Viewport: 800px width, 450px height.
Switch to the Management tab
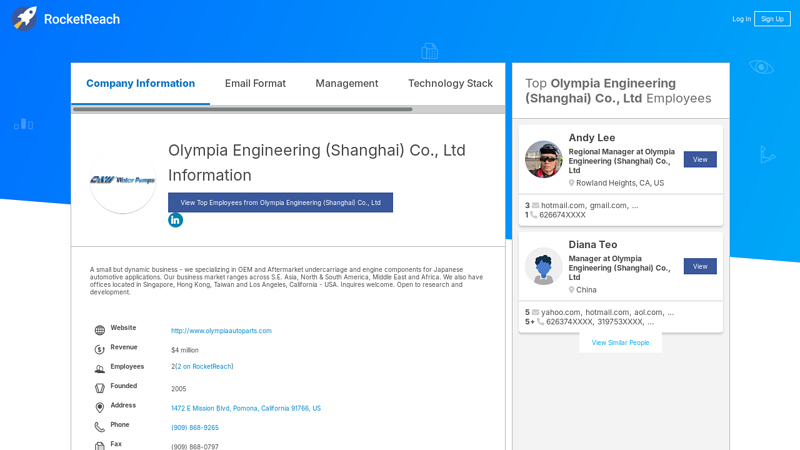coord(347,83)
